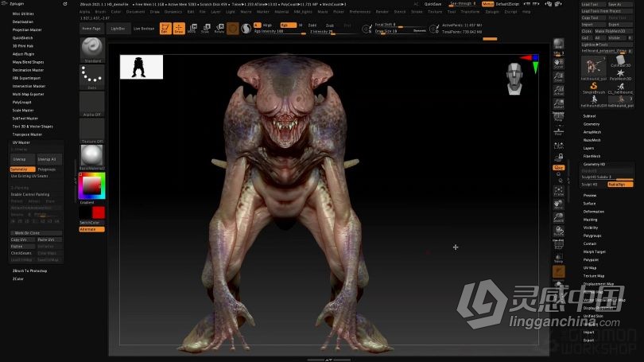644x362 pixels.
Task: Toggle Work On Clone
Action: click(36, 233)
